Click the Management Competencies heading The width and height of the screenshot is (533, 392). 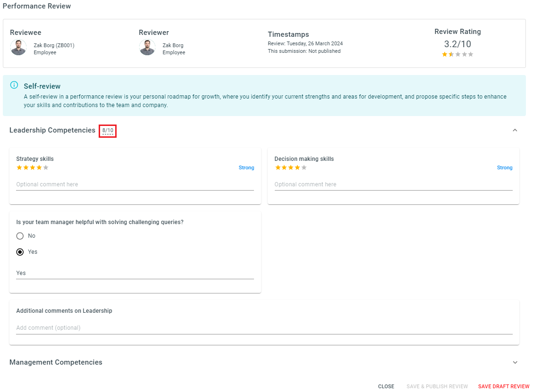click(56, 362)
